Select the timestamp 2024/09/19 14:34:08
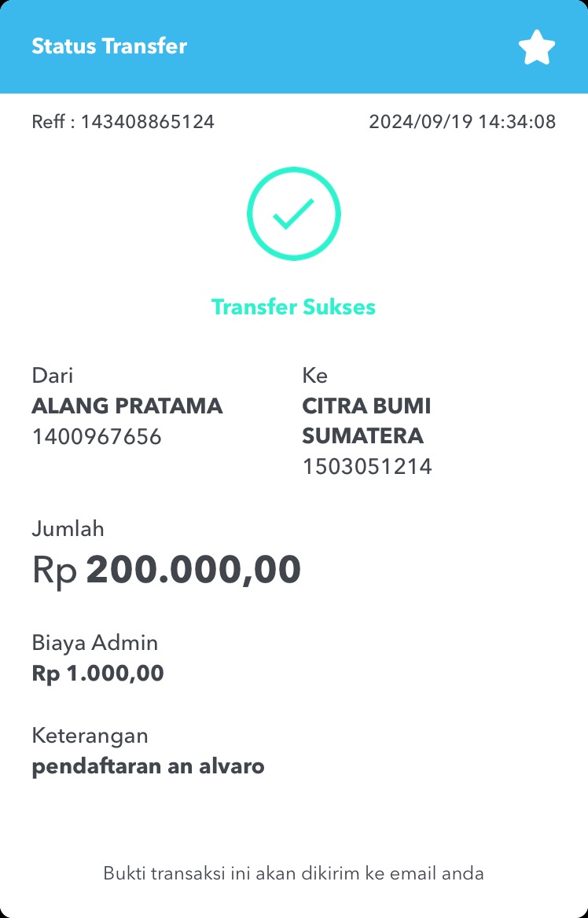Image resolution: width=588 pixels, height=918 pixels. click(462, 122)
